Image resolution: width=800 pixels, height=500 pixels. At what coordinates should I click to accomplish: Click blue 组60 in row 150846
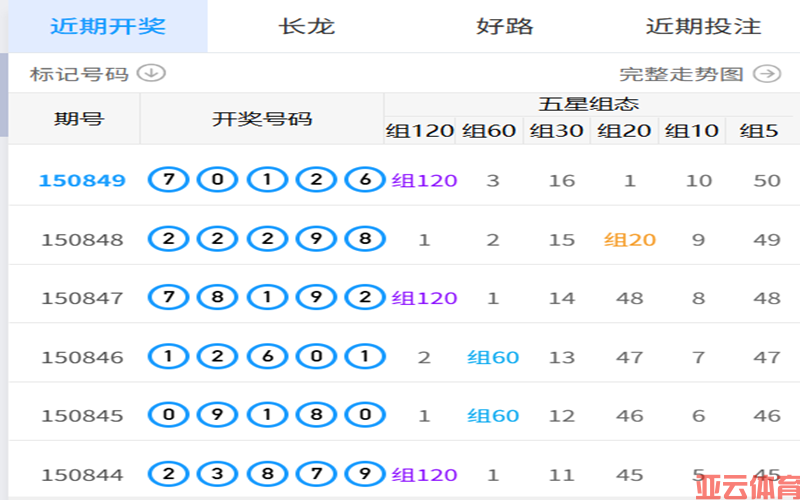pos(493,357)
